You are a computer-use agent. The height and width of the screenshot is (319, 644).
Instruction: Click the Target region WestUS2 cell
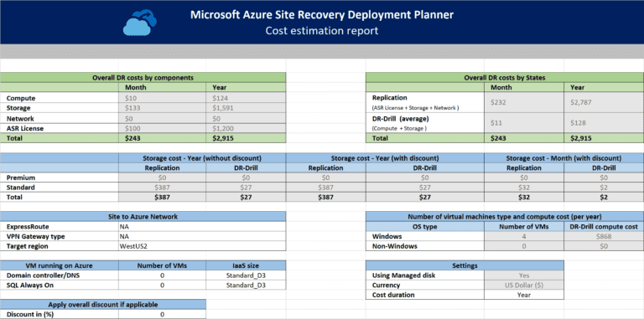(x=202, y=246)
